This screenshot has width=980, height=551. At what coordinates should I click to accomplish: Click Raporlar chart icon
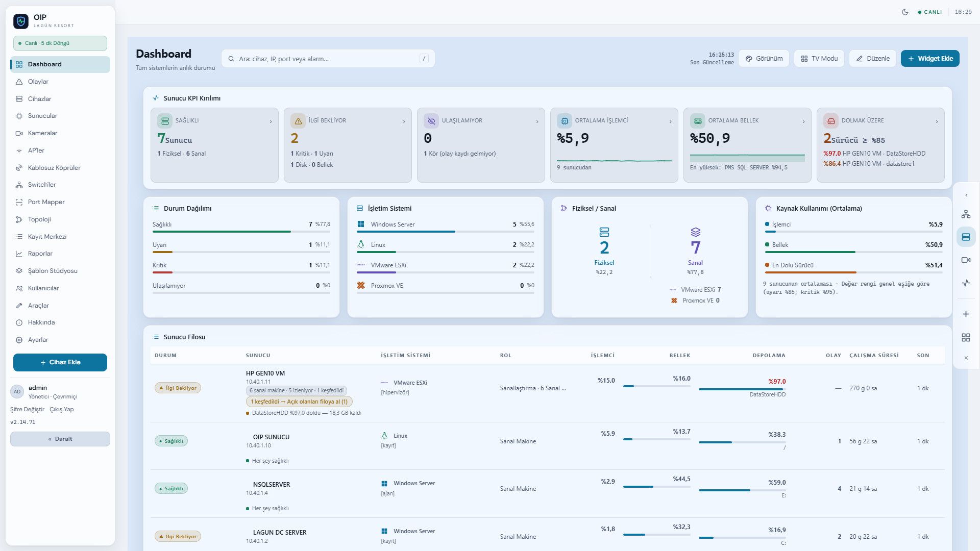19,254
